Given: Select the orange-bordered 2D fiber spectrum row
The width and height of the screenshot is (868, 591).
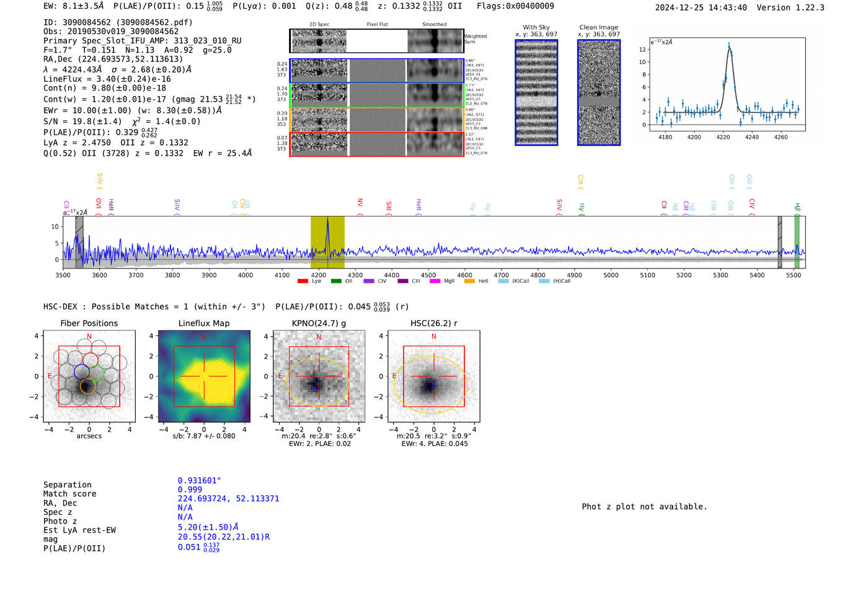Looking at the screenshot, I should click(376, 120).
